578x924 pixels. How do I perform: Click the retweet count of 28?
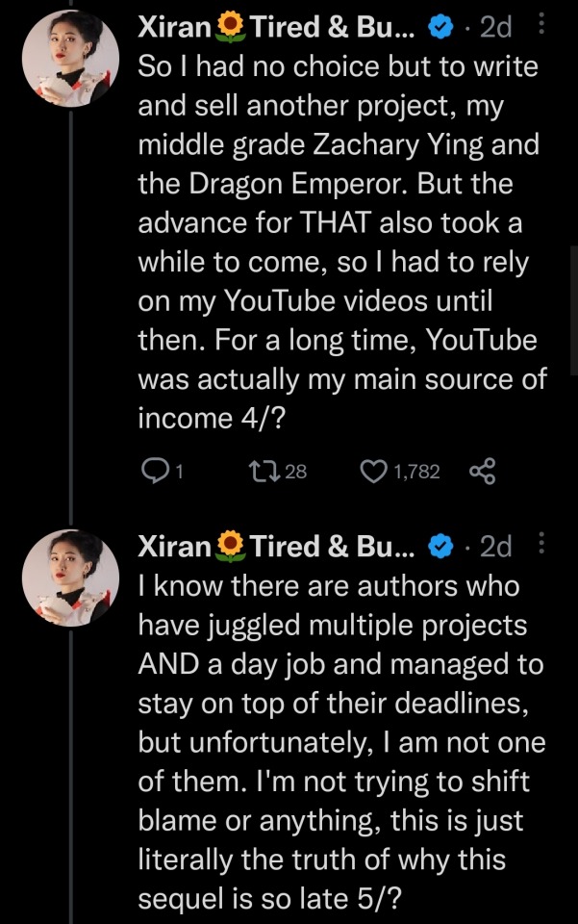click(296, 471)
